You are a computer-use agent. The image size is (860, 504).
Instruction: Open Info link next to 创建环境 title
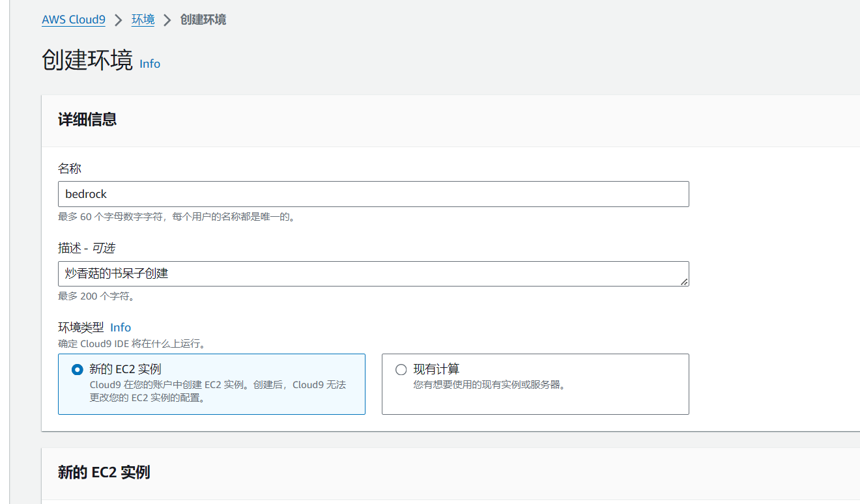[x=150, y=64]
